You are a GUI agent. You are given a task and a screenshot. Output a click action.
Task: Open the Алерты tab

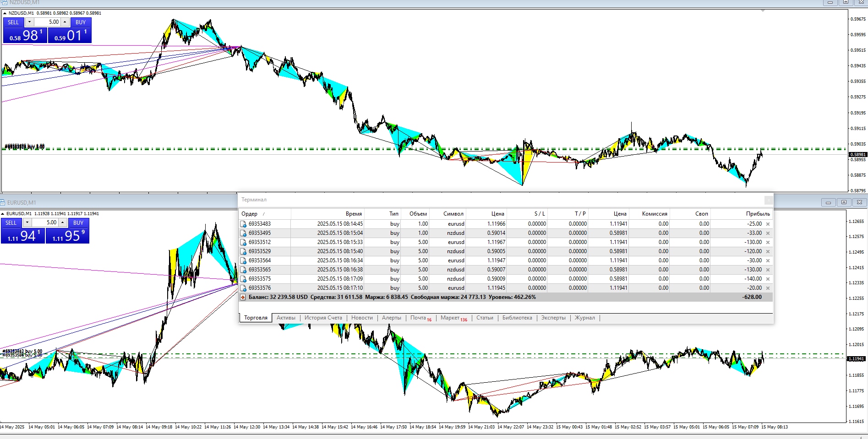click(392, 318)
